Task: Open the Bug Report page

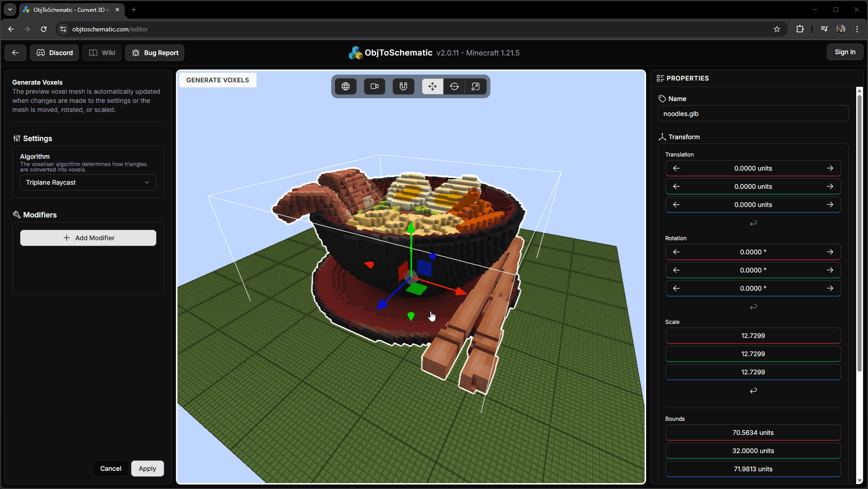Action: tap(155, 53)
